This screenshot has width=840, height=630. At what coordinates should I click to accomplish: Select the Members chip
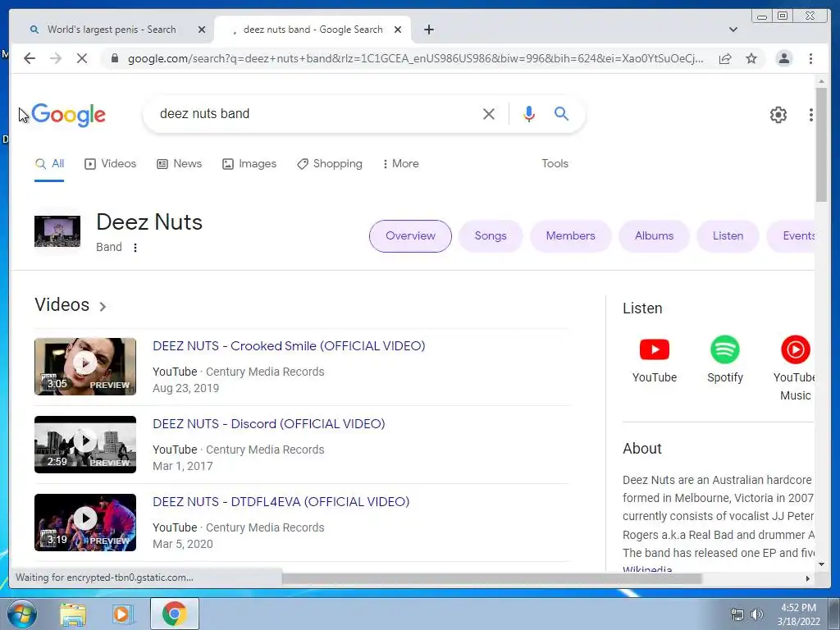571,236
